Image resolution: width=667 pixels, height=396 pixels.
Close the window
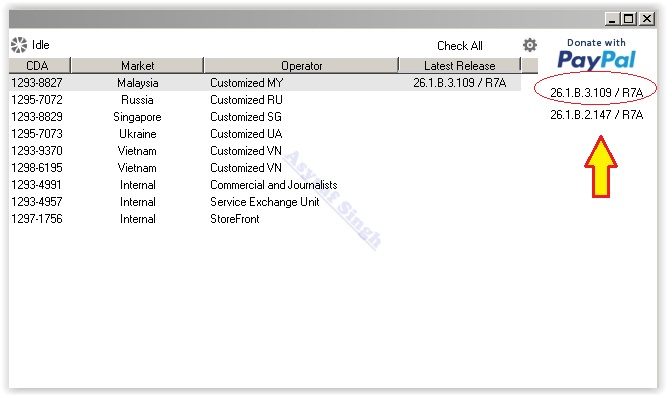(x=647, y=19)
